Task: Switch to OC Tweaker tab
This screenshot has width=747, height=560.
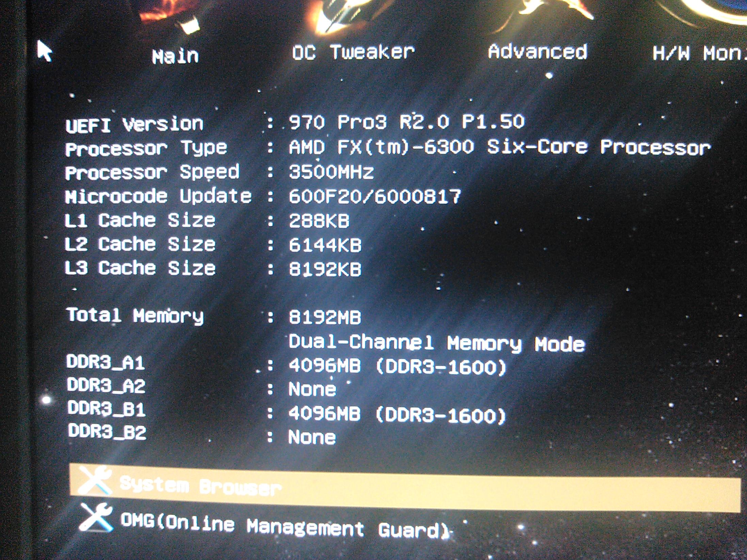Action: coord(353,53)
